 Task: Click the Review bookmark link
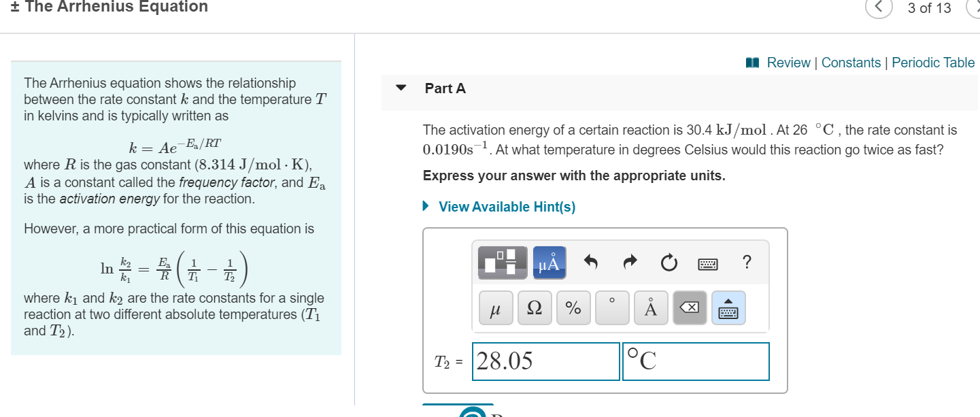point(789,62)
